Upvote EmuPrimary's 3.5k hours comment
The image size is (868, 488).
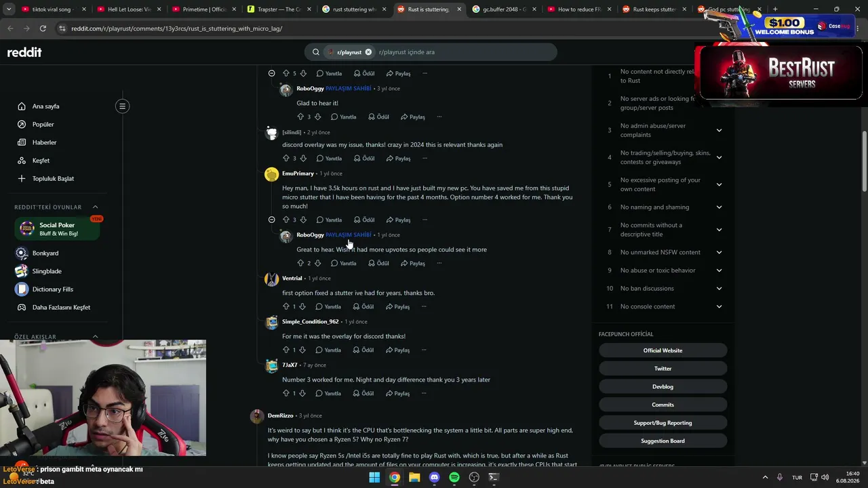coord(285,220)
